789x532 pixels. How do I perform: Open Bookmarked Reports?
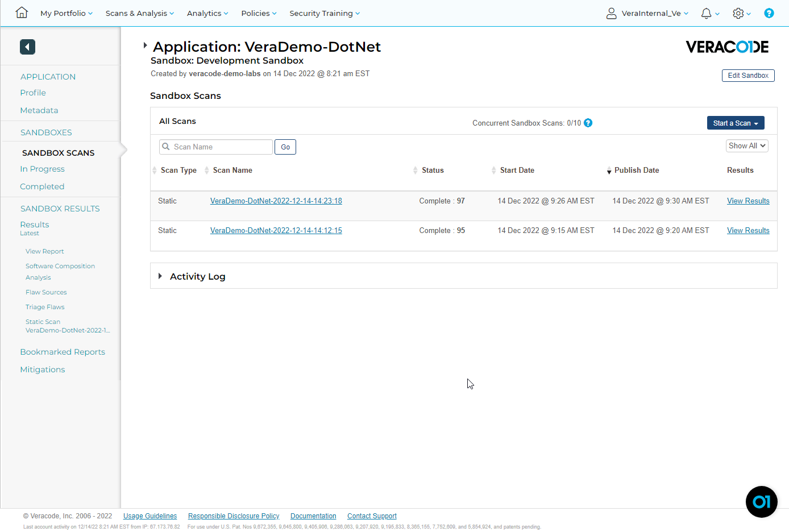63,352
